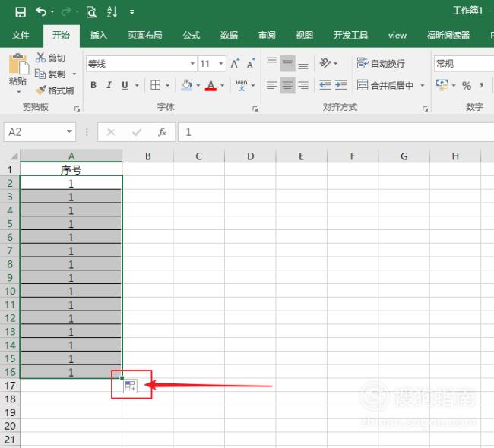Open the 字体 dialog launcher
The image size is (494, 448).
[x=255, y=109]
